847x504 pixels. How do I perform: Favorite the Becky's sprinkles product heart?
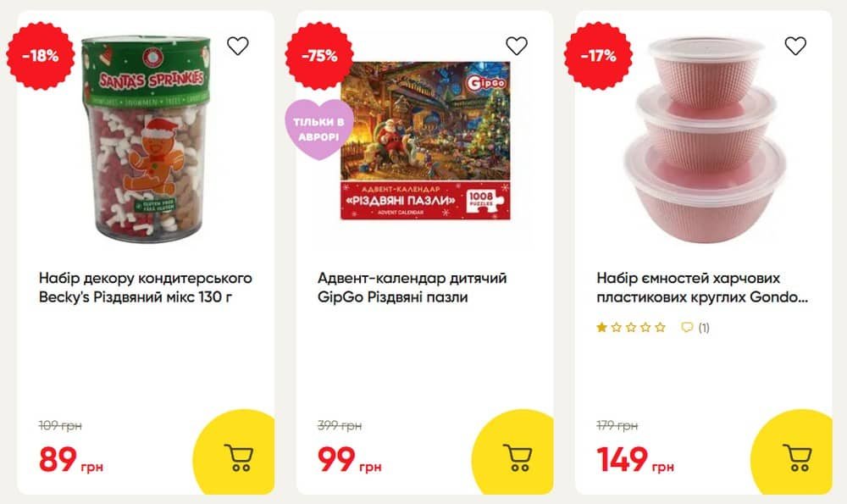point(238,46)
